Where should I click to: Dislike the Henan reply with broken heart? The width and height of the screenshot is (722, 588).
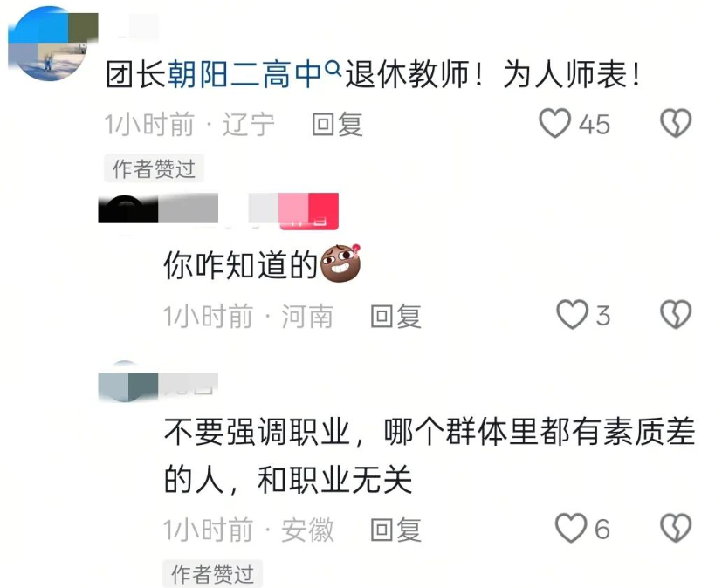pyautogui.click(x=676, y=315)
